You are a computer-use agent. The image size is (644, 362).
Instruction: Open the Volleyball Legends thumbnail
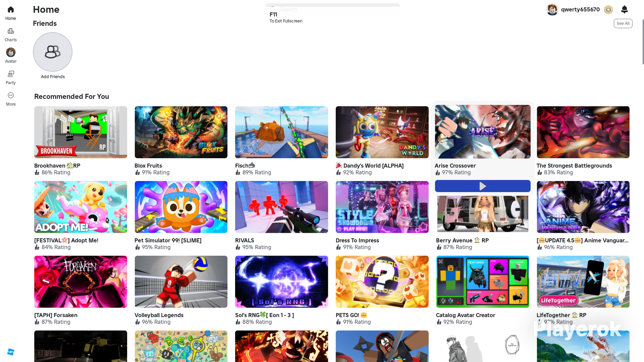[181, 282]
